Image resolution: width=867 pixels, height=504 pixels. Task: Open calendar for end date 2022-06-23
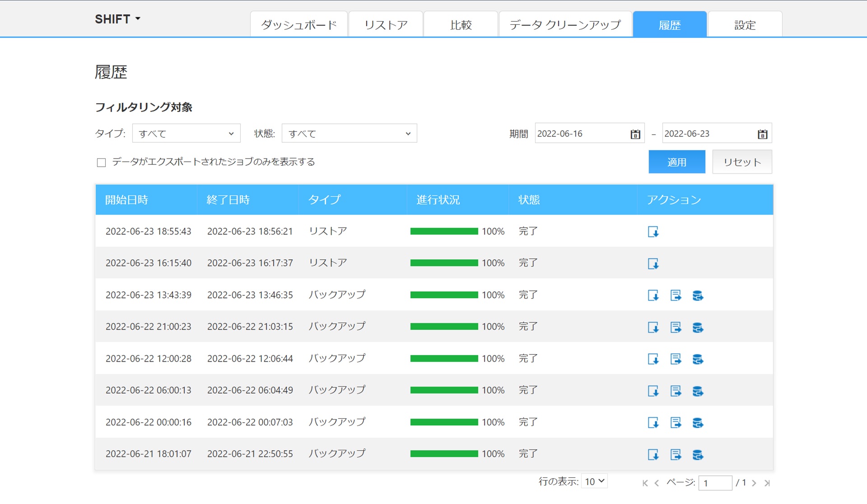coord(762,134)
